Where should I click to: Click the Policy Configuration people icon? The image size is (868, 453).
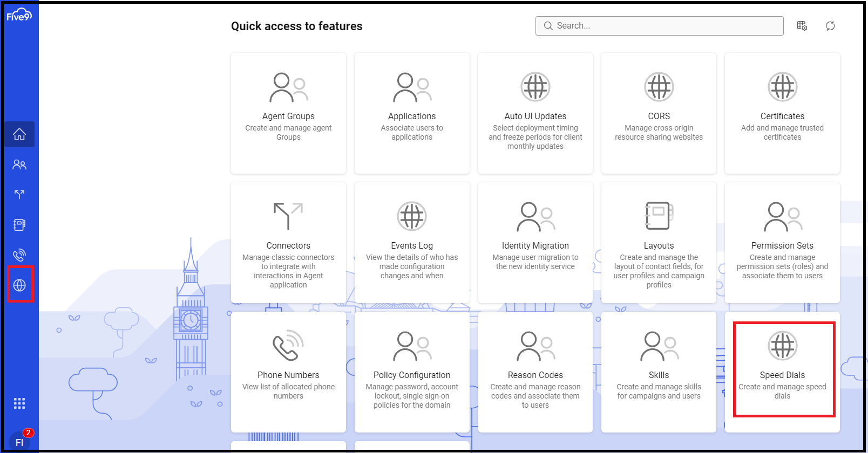coord(412,346)
